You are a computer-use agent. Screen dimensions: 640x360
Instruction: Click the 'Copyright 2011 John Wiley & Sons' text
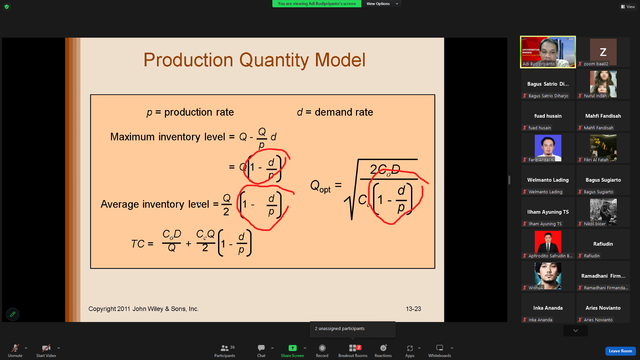(143, 309)
